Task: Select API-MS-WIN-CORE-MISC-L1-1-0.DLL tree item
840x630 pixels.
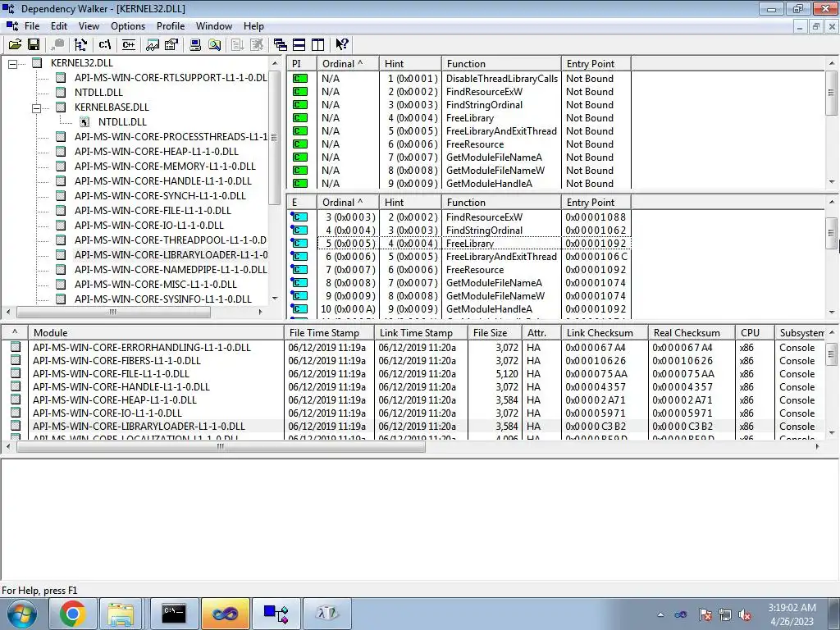Action: coord(155,284)
